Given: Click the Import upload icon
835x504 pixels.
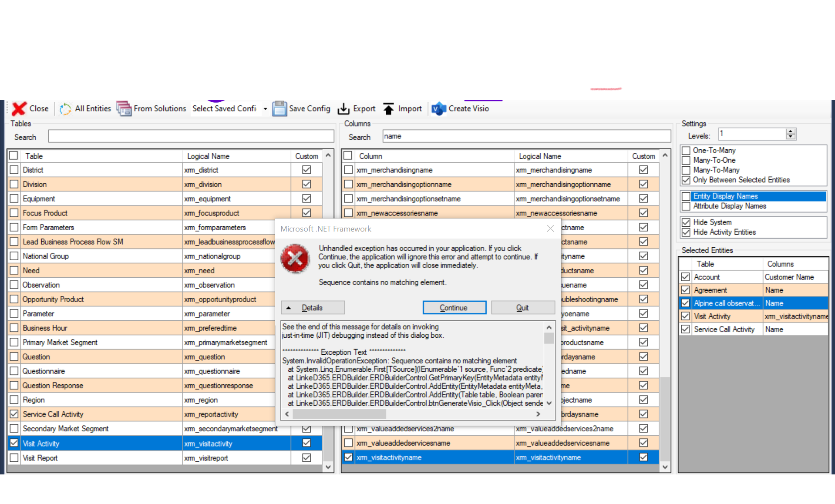Looking at the screenshot, I should [x=388, y=109].
